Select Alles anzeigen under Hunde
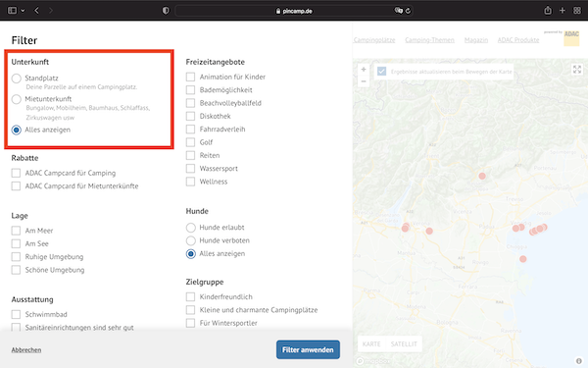Viewport: 588px width, 368px height. 191,254
